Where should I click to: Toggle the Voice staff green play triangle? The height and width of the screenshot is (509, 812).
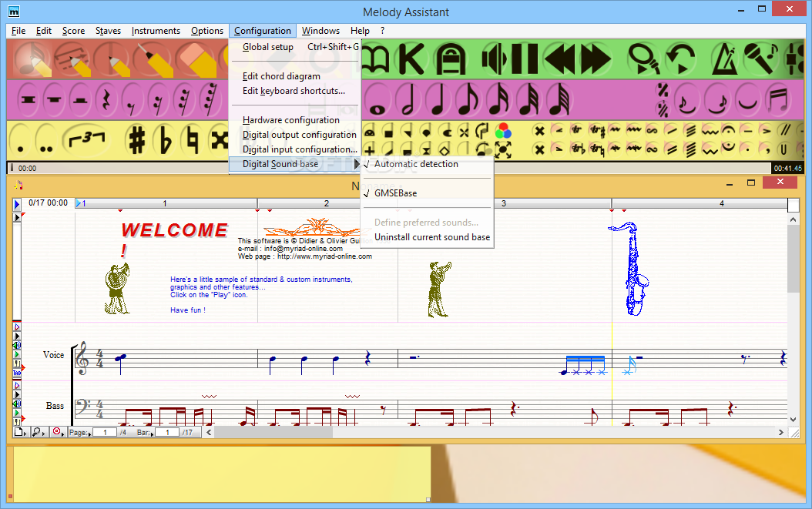pyautogui.click(x=17, y=355)
